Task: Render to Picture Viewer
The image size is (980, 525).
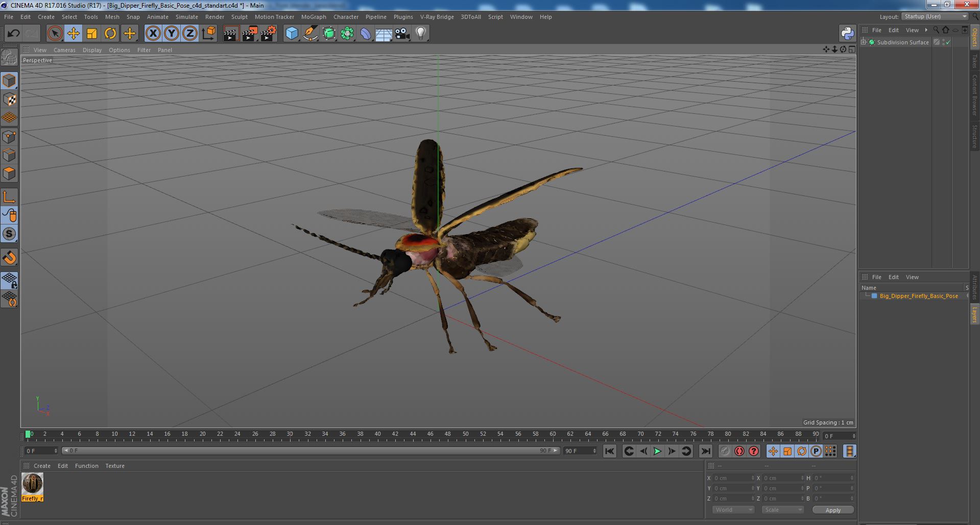Action: 250,34
